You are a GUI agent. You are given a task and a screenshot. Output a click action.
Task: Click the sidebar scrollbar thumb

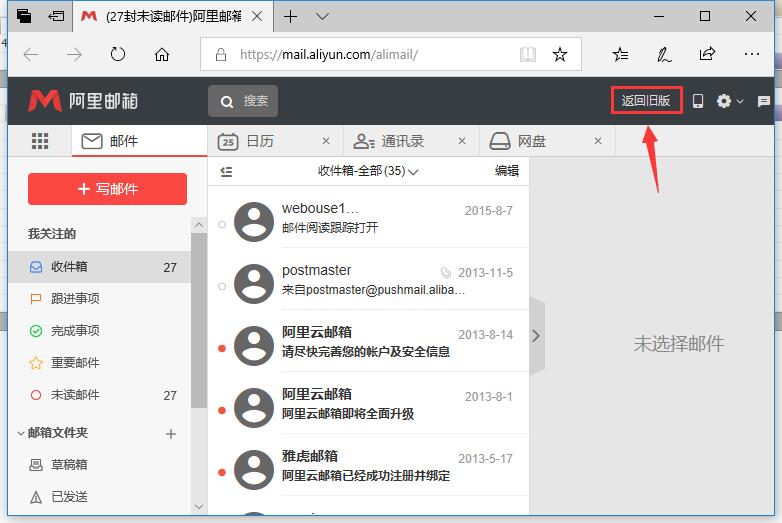point(199,320)
